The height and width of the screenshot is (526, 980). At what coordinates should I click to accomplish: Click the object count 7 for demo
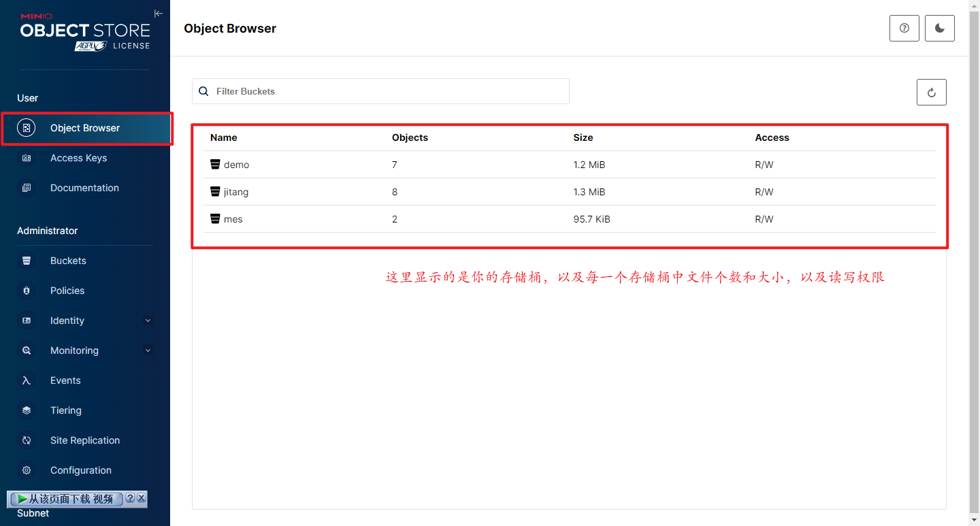tap(395, 165)
